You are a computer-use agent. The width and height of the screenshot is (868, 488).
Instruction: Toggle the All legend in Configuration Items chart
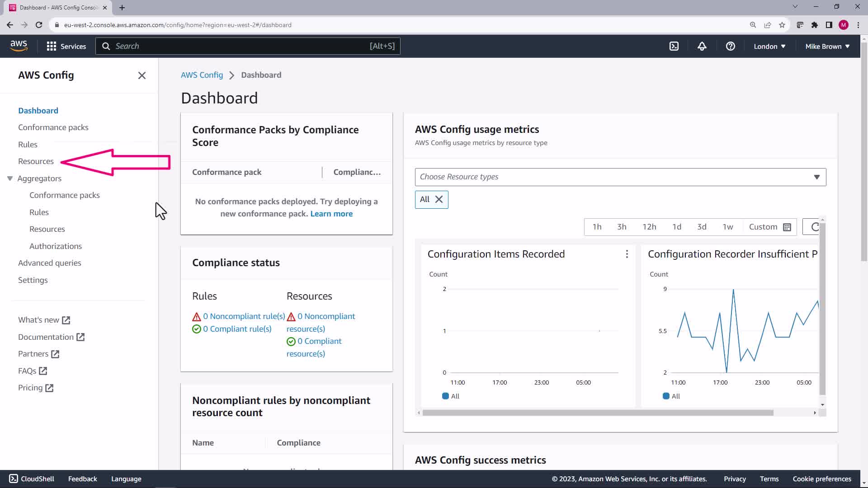[451, 396]
